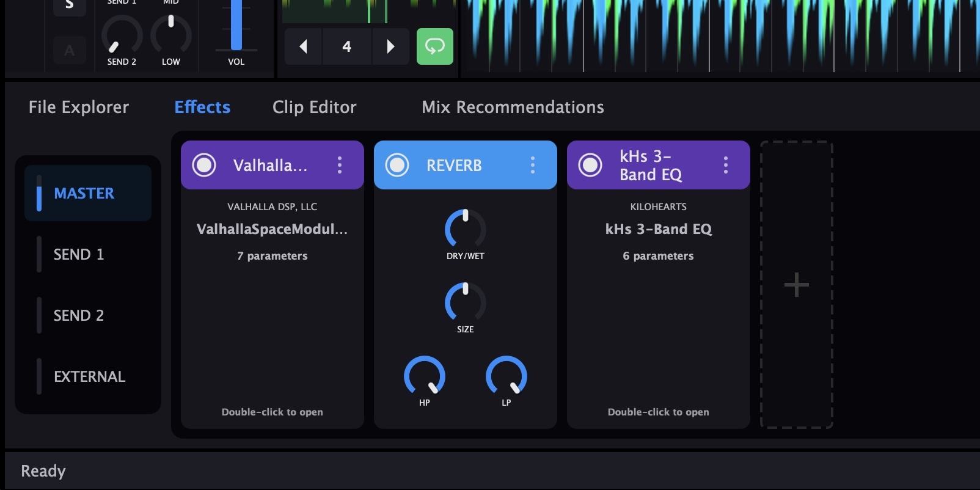This screenshot has width=980, height=490.
Task: Adjust the reverb LP knob
Action: [506, 376]
